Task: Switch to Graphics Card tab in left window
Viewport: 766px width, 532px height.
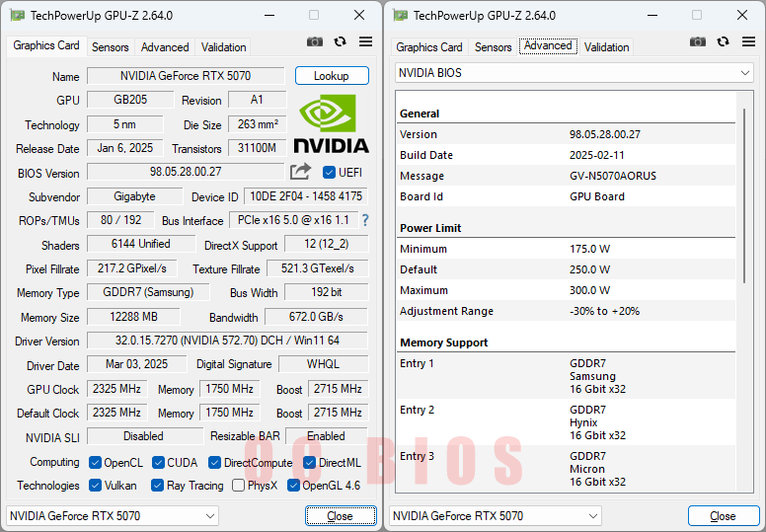Action: click(x=46, y=46)
